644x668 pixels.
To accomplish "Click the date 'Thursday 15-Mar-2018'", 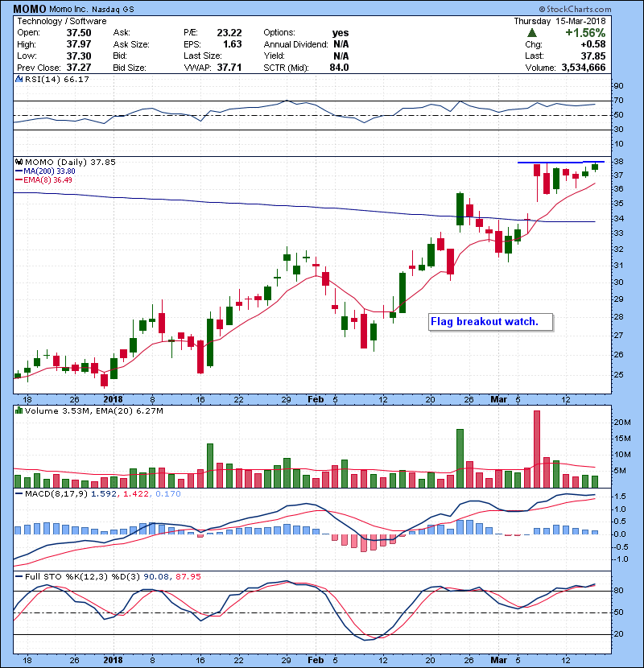I will coord(559,21).
